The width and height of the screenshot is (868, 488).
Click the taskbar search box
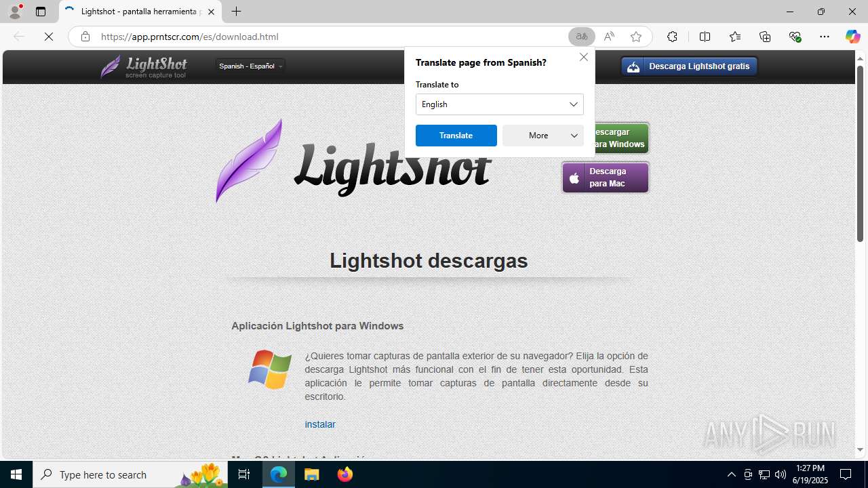130,474
